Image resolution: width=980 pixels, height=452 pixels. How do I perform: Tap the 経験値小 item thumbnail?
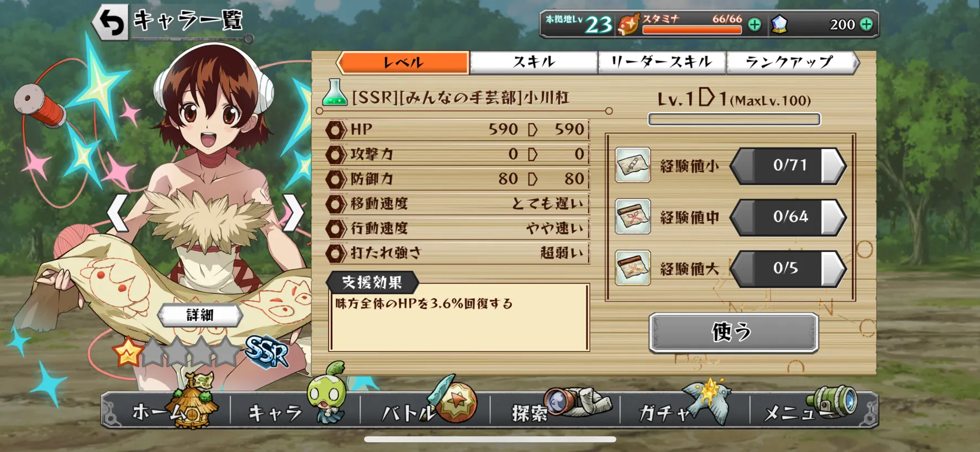pos(633,165)
